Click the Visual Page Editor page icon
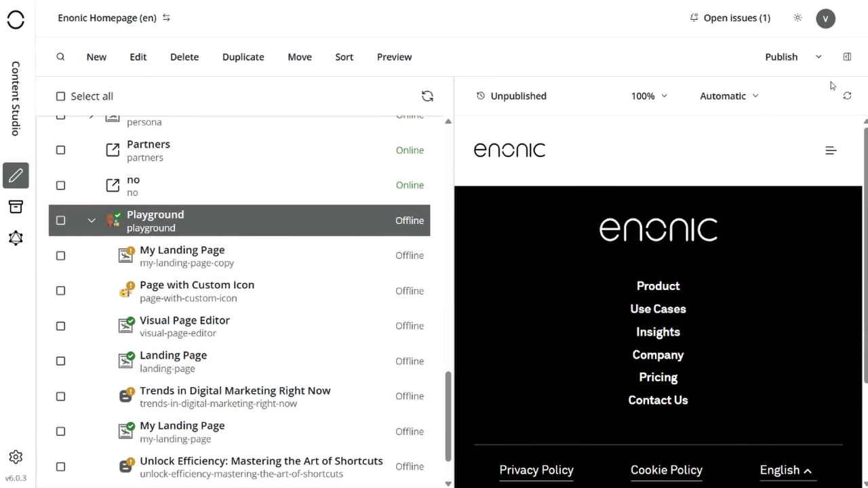 (126, 325)
